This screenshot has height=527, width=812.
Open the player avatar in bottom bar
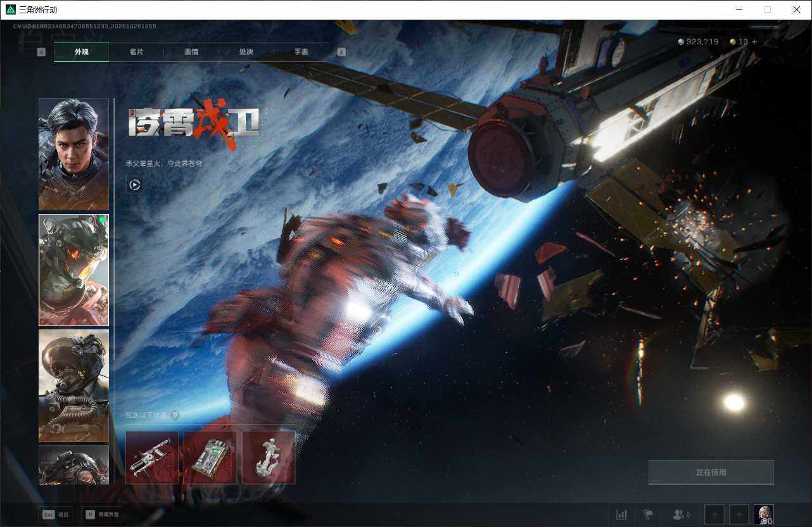764,514
